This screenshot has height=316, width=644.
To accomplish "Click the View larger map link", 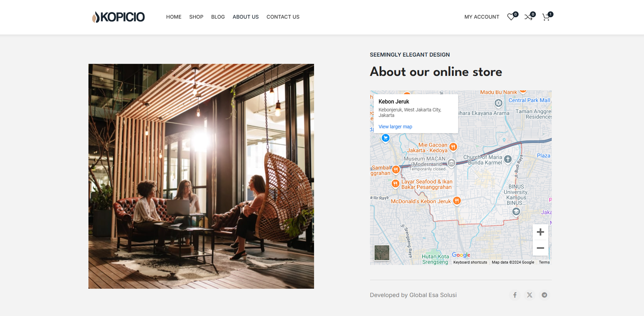I will (x=395, y=127).
